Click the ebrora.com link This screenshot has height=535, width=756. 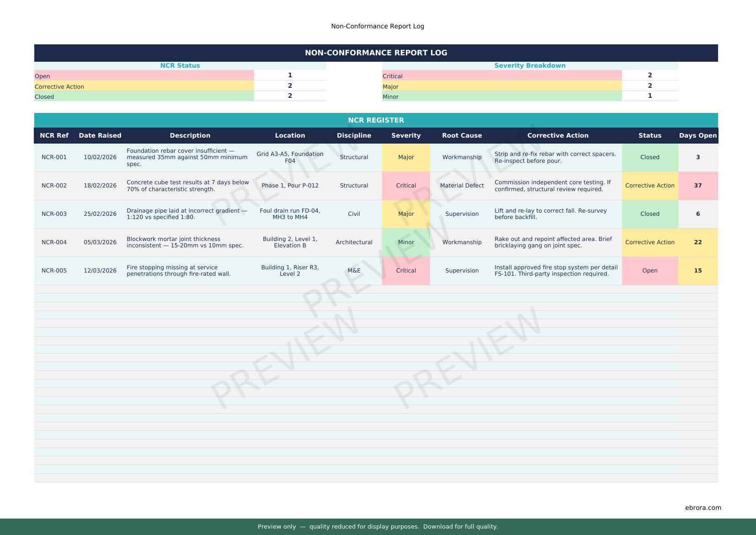(703, 508)
